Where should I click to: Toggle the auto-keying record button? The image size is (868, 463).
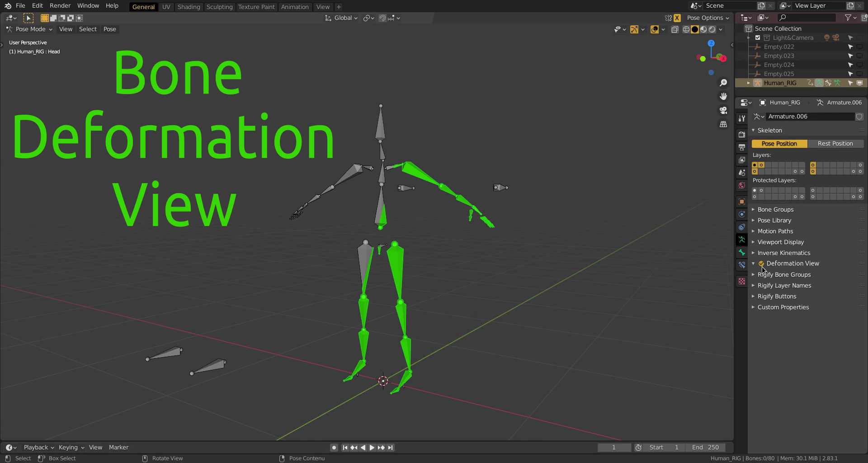coord(334,448)
